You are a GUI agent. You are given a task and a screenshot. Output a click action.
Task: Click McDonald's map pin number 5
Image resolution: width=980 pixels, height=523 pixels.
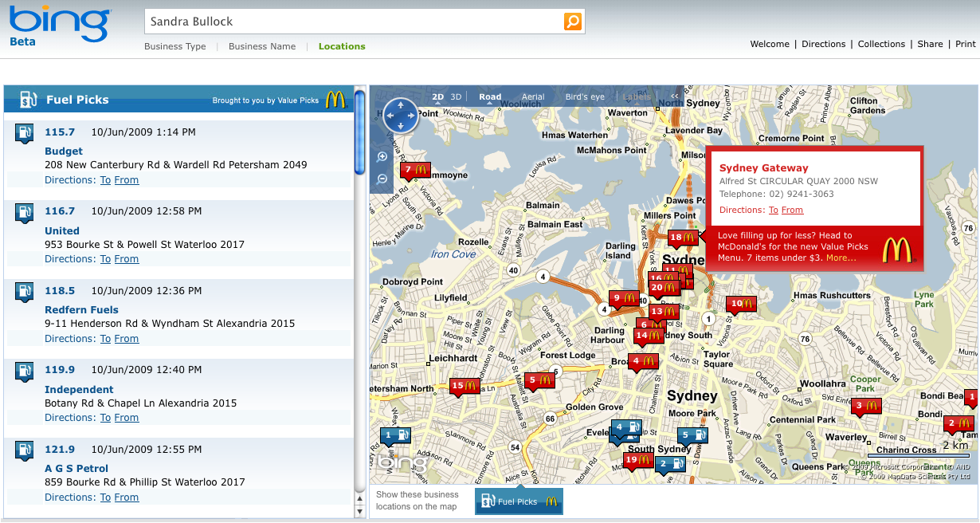[539, 380]
